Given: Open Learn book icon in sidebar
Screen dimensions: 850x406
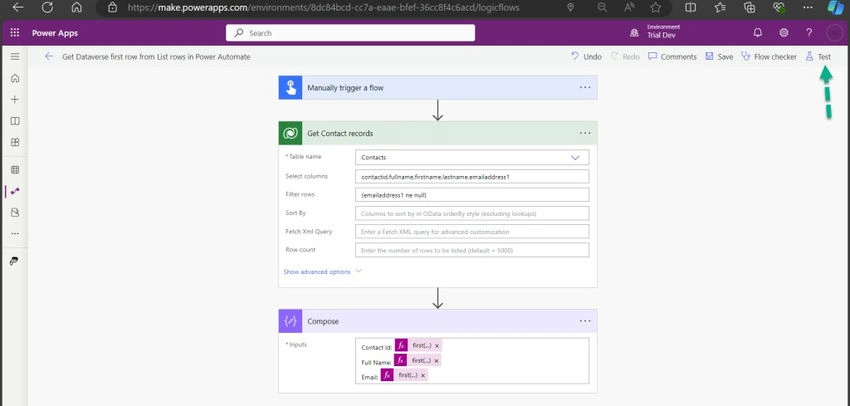Looking at the screenshot, I should tap(15, 121).
